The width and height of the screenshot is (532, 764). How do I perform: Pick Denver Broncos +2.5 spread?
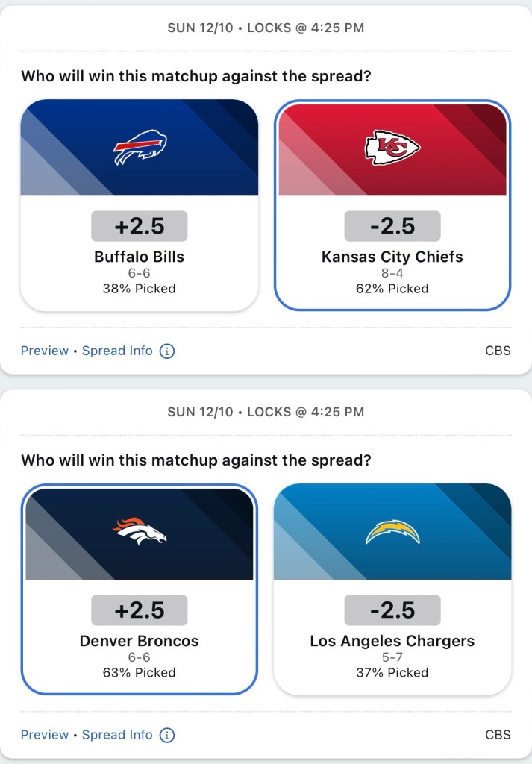point(140,610)
